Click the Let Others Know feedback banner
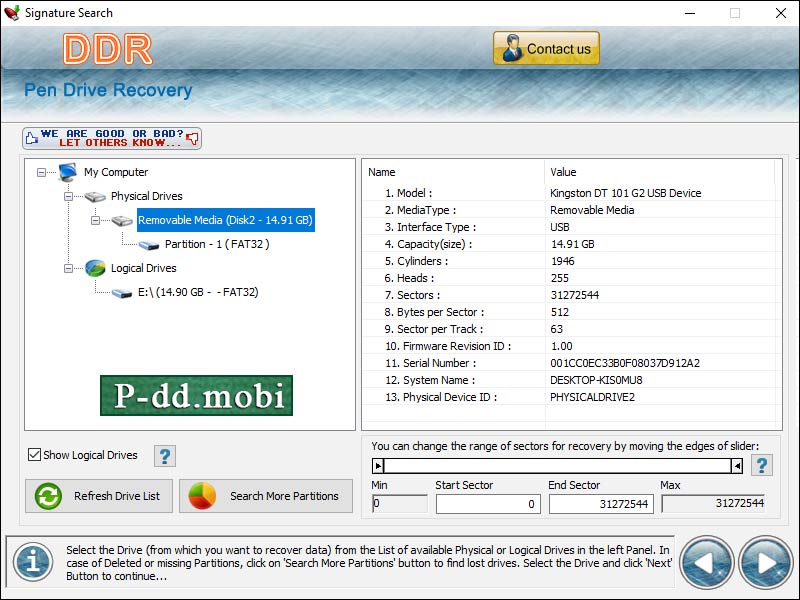This screenshot has height=600, width=800. pos(110,137)
